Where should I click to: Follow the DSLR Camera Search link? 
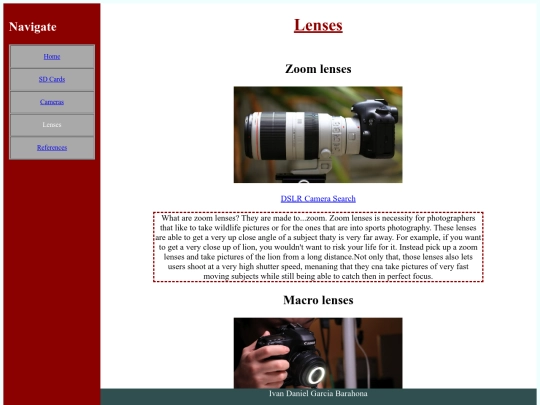[x=318, y=199]
